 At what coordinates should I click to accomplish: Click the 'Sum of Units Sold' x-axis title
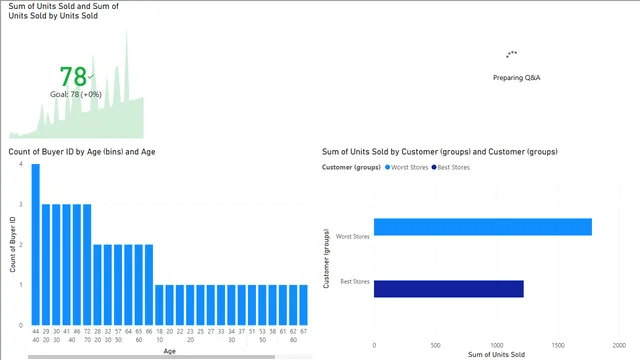tap(496, 355)
